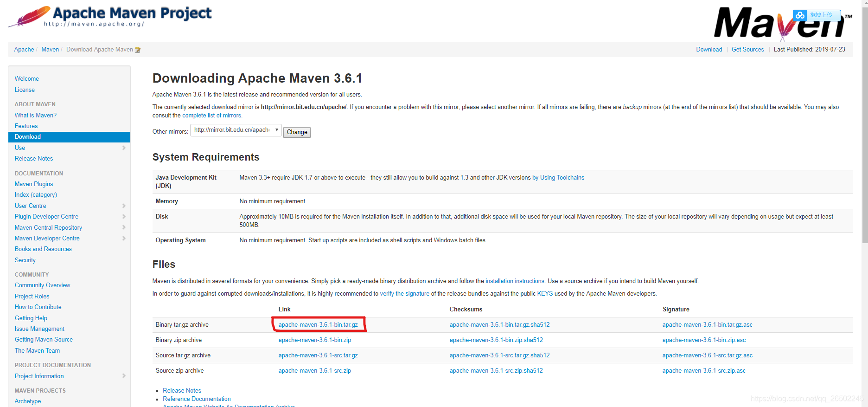Image resolution: width=868 pixels, height=407 pixels.
Task: Select highlighted Download sidebar item
Action: pyautogui.click(x=69, y=137)
